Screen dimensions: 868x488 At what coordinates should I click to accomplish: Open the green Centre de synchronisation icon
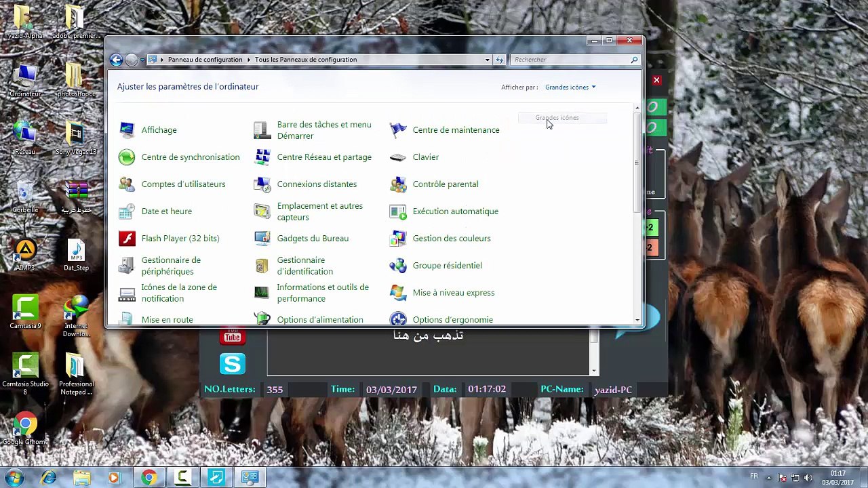pos(127,157)
